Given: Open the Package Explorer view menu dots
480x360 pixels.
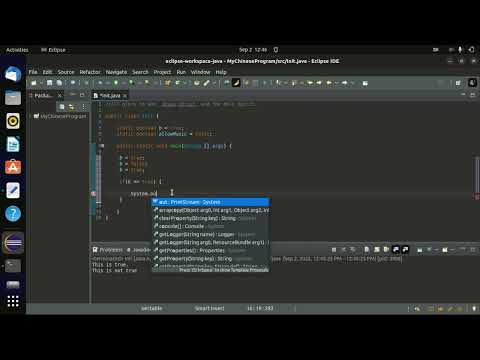Looking at the screenshot, I should point(83,107).
